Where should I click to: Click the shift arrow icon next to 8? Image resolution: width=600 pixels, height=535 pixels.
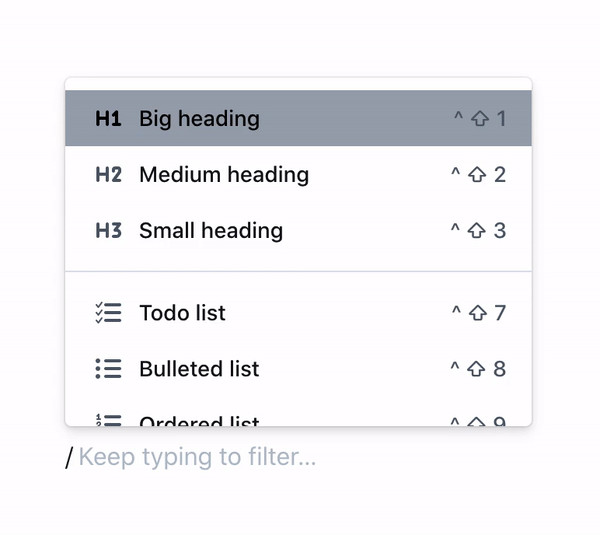pyautogui.click(x=476, y=369)
